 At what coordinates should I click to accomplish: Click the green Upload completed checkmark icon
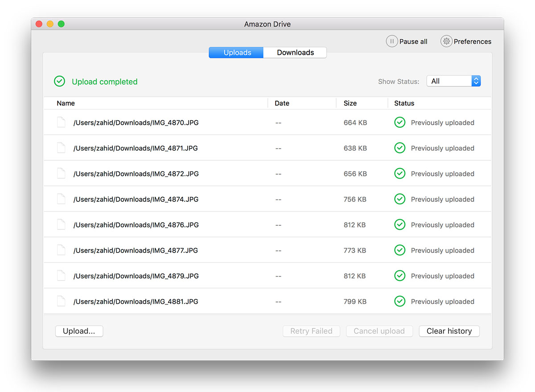point(59,82)
